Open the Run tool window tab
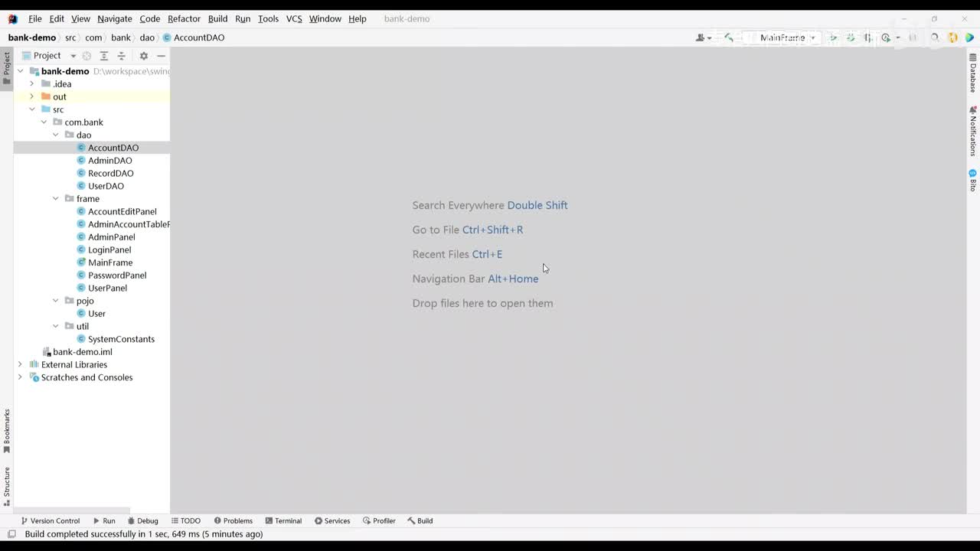Image resolution: width=980 pixels, height=551 pixels. [104, 520]
